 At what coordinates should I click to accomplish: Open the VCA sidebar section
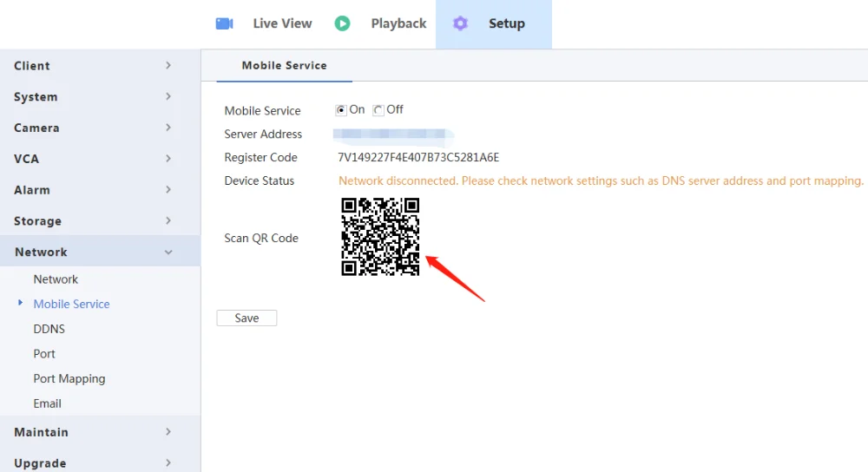(100, 158)
